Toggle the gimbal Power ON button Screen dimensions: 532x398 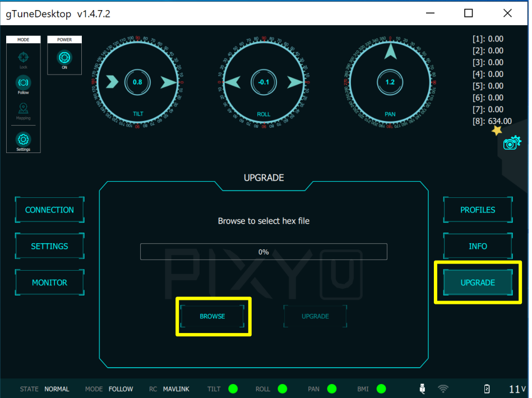pyautogui.click(x=64, y=57)
